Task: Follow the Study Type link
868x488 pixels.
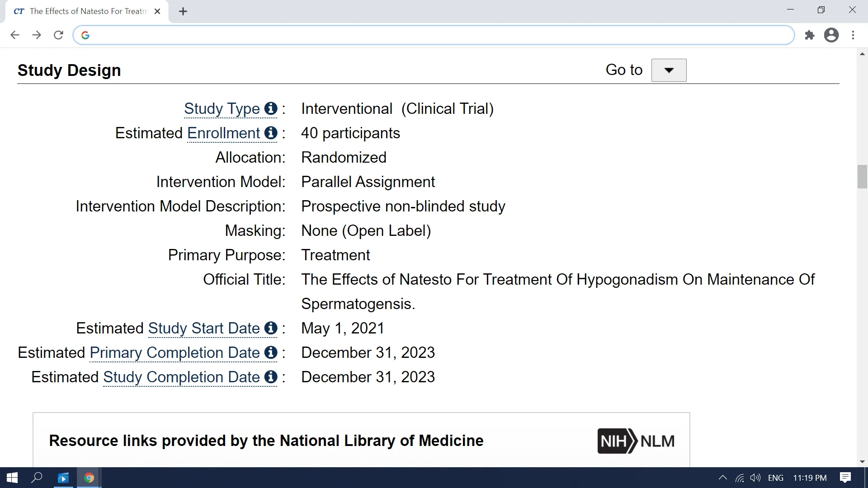Action: point(222,108)
